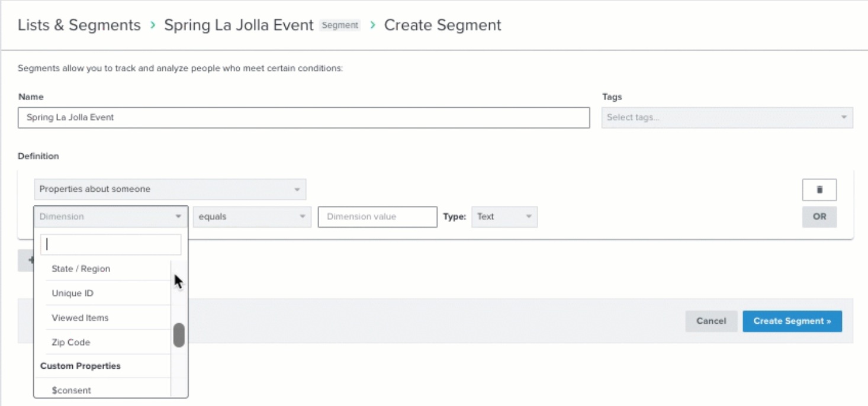Cancel segment creation

(x=711, y=321)
